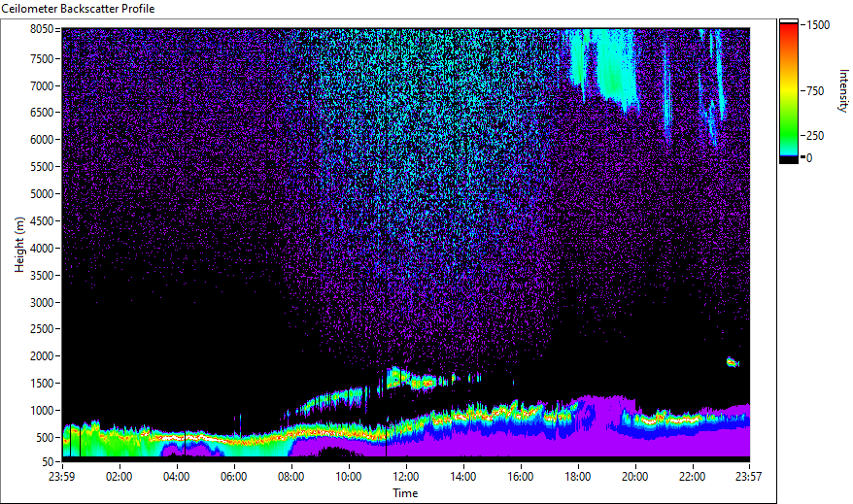Click the 7500 height axis value
Viewport: 853px width, 504px height.
pyautogui.click(x=42, y=58)
